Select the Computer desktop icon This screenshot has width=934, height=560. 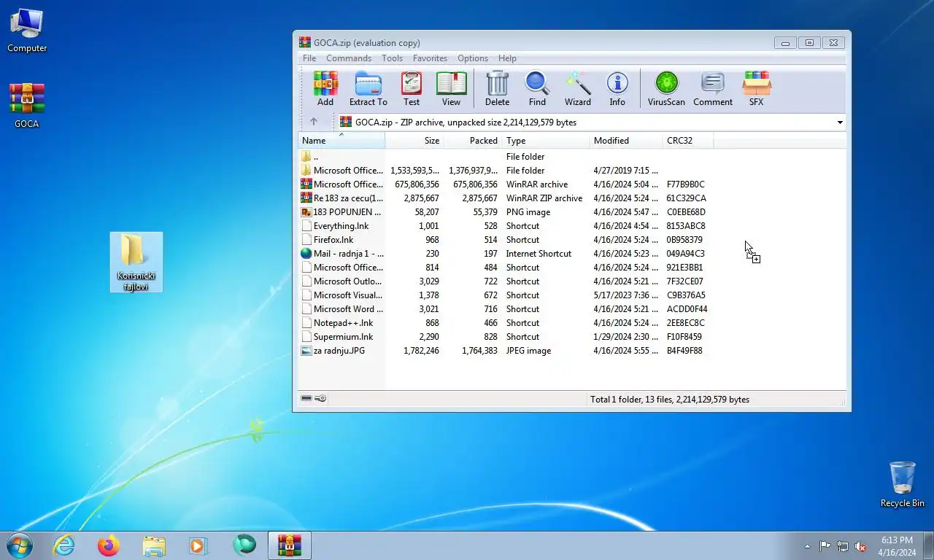tap(27, 31)
